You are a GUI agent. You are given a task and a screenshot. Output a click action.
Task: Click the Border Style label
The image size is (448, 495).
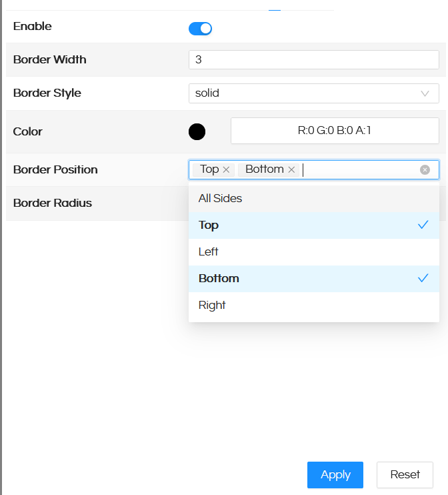pyautogui.click(x=47, y=93)
